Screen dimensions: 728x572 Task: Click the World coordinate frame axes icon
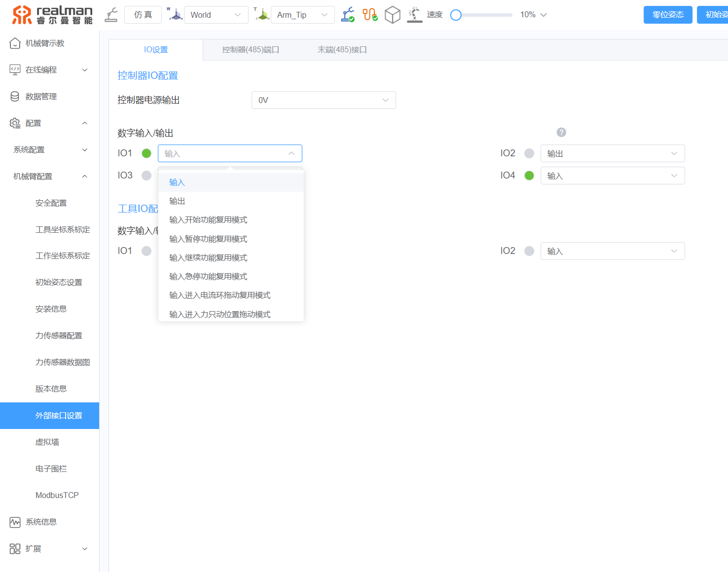click(x=175, y=15)
